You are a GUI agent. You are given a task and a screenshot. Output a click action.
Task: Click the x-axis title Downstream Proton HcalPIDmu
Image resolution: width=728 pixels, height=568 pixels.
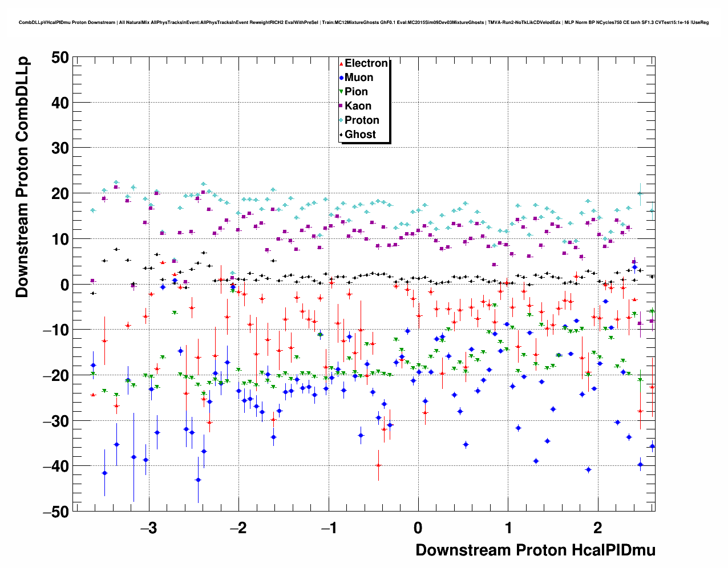tap(535, 550)
